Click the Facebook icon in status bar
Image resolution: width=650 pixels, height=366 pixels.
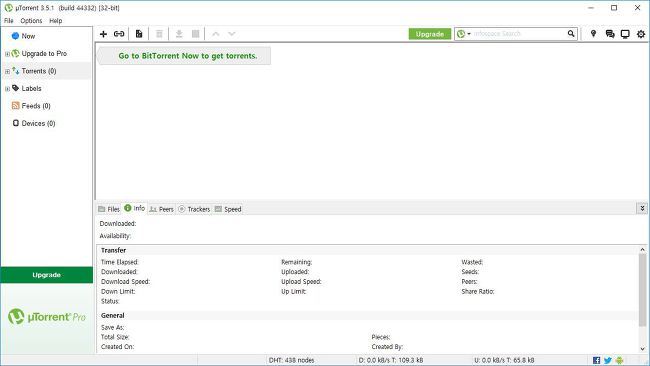597,360
